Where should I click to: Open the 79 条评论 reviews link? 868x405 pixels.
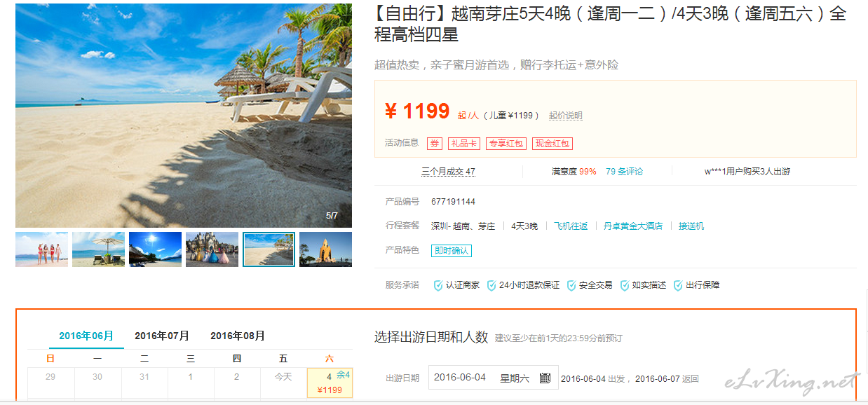click(624, 171)
